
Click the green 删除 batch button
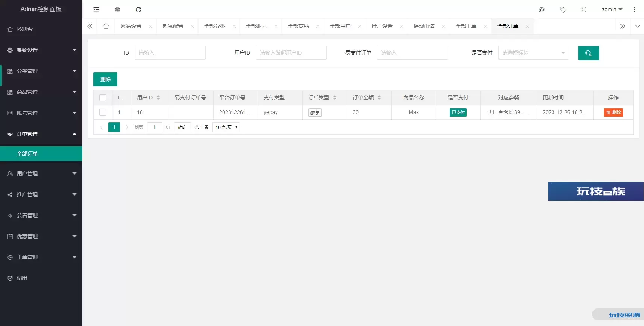tap(105, 79)
